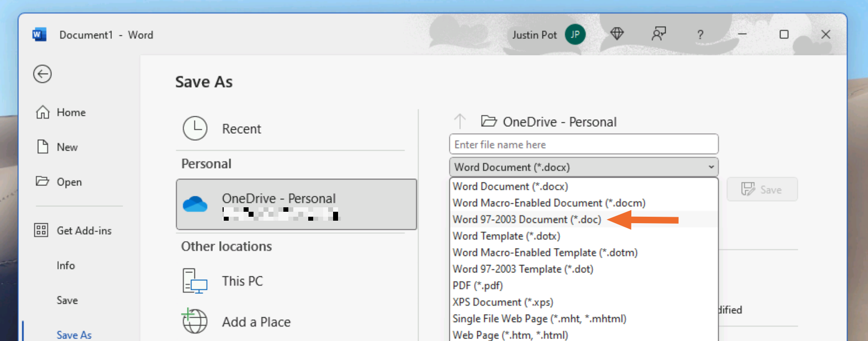
Task: Click the OneDrive - Personal folder path
Action: pos(559,122)
